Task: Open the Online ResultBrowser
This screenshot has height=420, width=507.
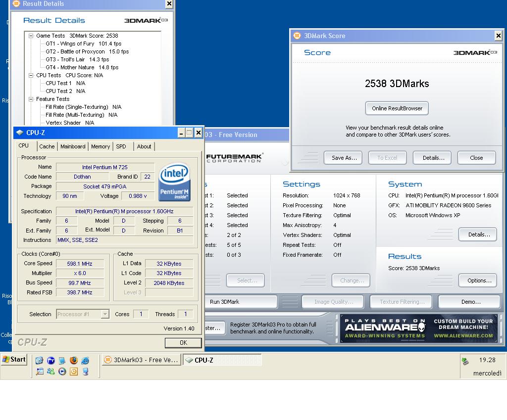Action: 397,108
